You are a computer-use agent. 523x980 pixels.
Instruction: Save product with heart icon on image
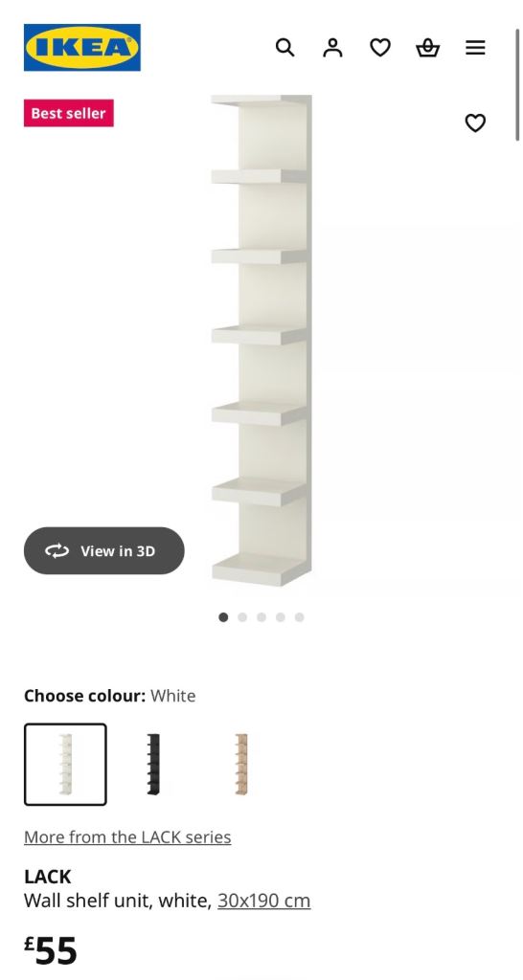[x=475, y=122]
